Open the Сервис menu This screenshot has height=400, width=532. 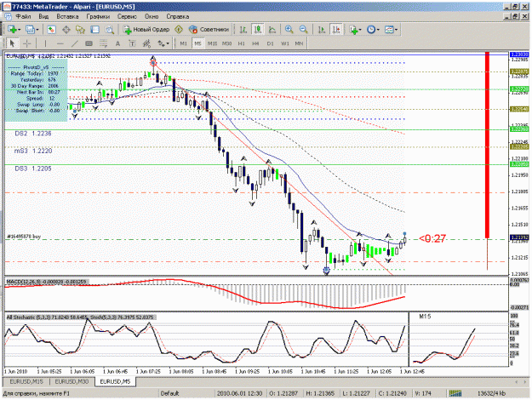(127, 17)
